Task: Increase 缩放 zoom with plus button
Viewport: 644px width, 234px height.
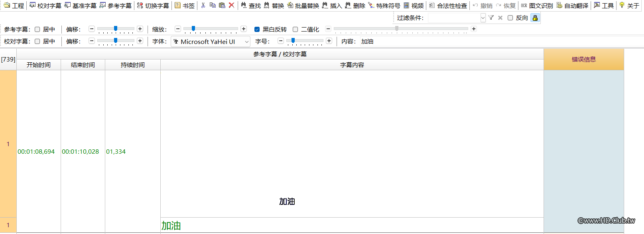Action: (x=244, y=29)
